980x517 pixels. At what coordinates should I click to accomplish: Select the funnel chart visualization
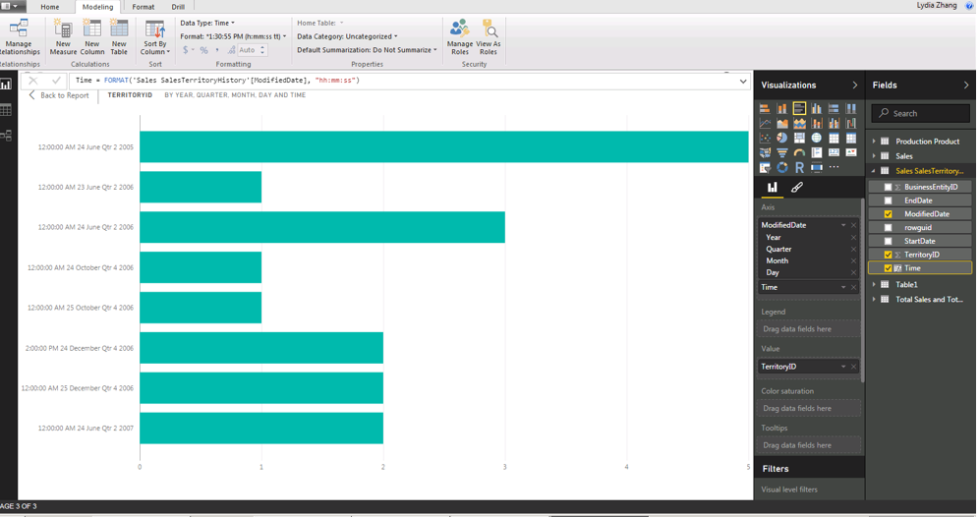(x=781, y=152)
